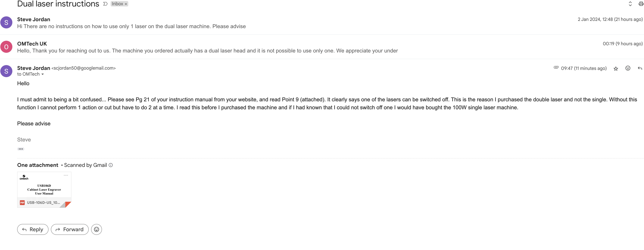
Task: Show trimmed content with three-dots button
Action: (21, 149)
